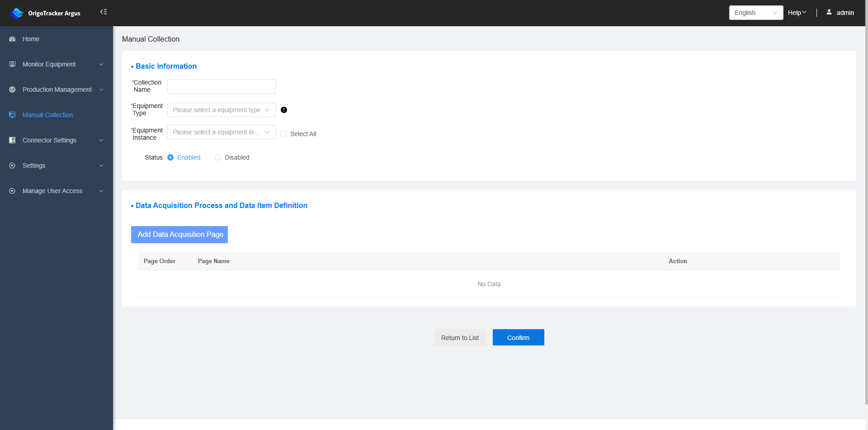Open the Manual Collection menu item
Viewport: 868px width, 430px height.
(x=47, y=115)
